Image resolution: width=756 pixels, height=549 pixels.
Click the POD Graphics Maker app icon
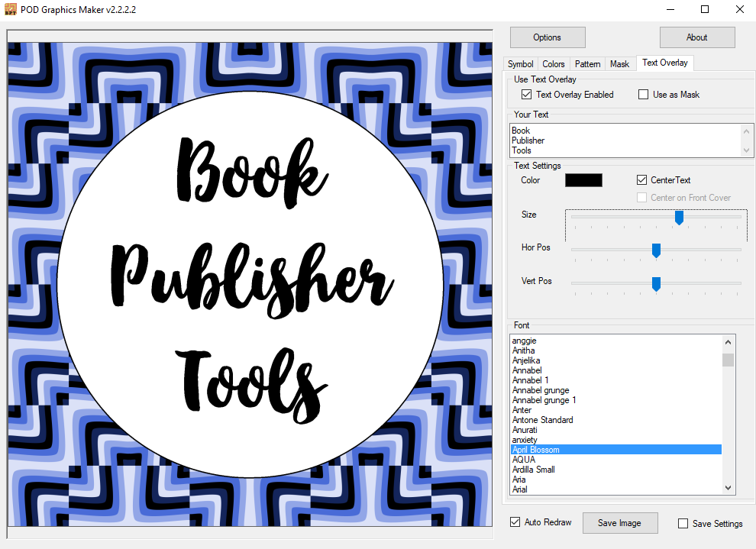pos(10,9)
